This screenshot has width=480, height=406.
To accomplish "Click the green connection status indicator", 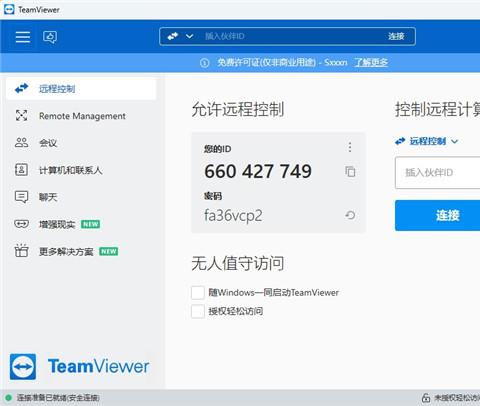I will tap(9, 398).
